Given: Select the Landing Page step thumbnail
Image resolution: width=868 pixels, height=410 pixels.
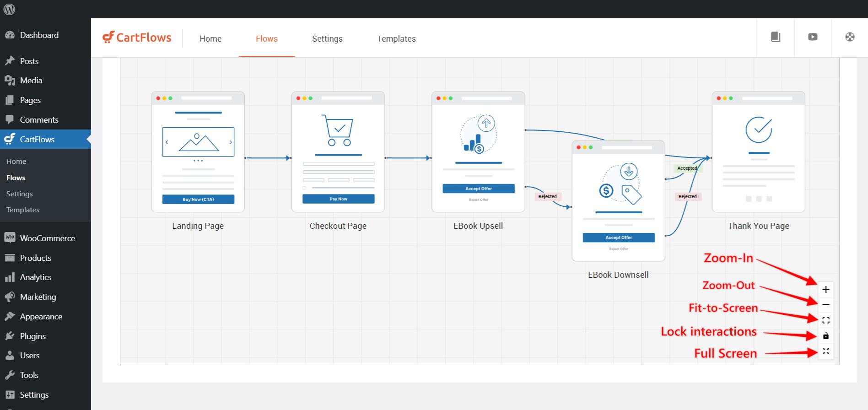Looking at the screenshot, I should point(198,152).
